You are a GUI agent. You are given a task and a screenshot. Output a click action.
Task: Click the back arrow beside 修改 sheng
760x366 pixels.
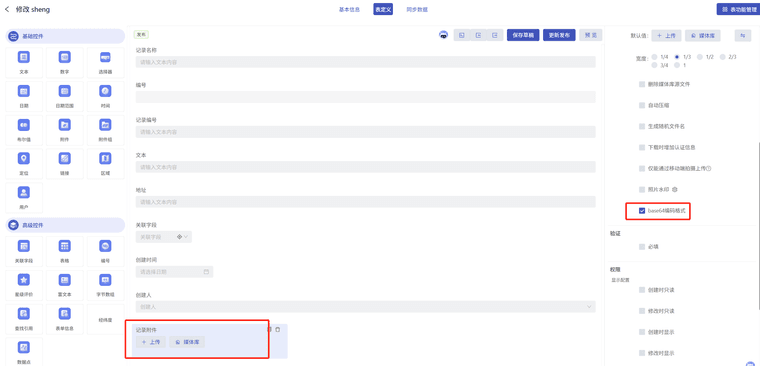click(7, 9)
